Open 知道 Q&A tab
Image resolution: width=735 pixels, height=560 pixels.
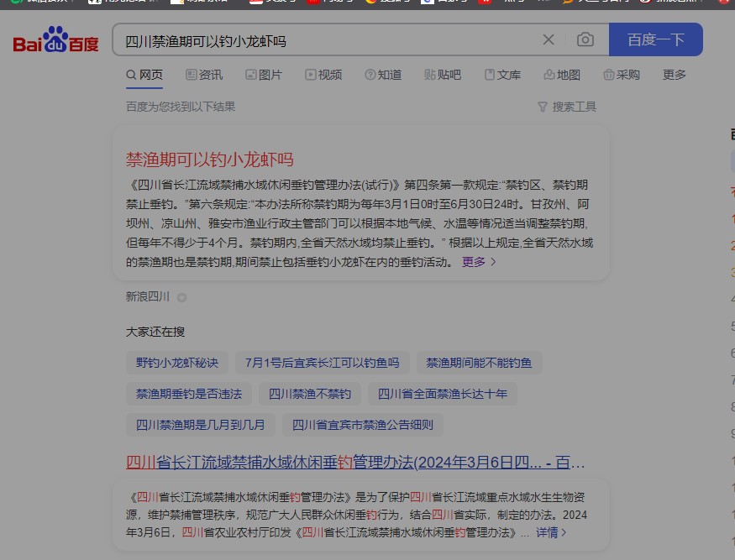[x=383, y=75]
